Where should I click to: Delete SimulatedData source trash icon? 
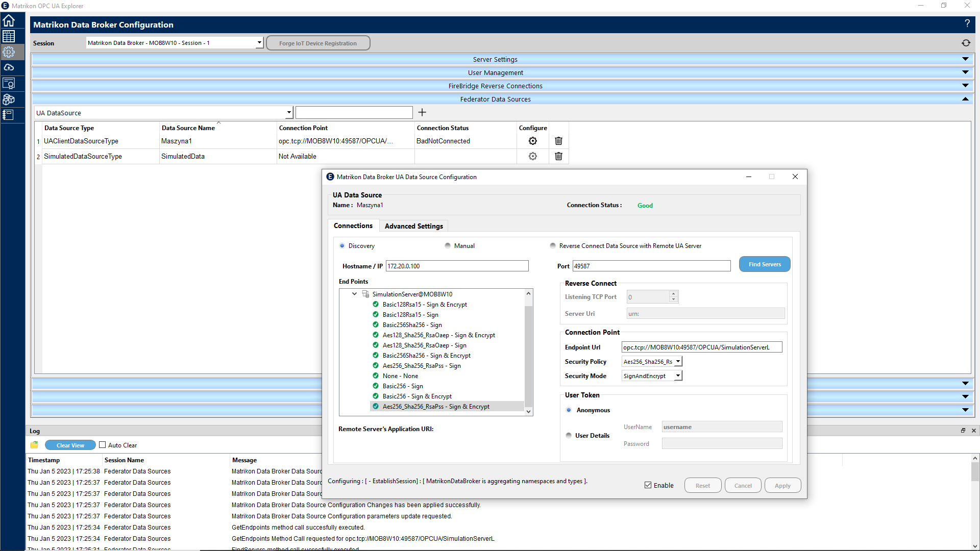(x=558, y=156)
